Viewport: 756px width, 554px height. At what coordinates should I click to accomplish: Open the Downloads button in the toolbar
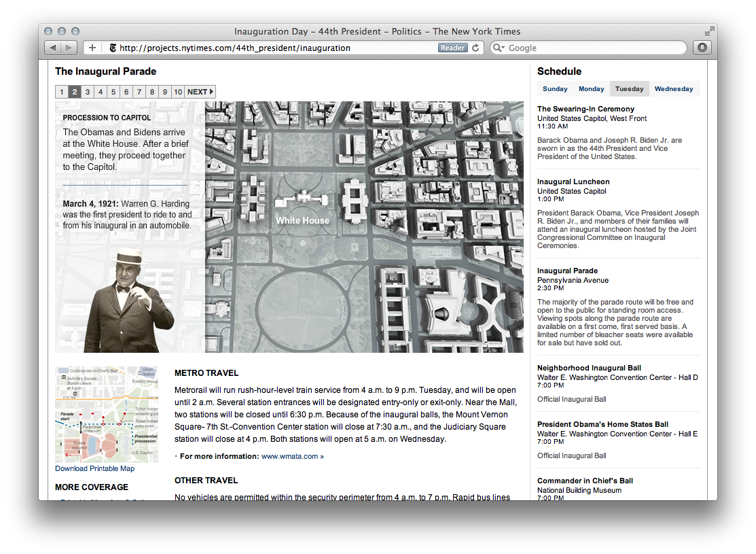702,48
